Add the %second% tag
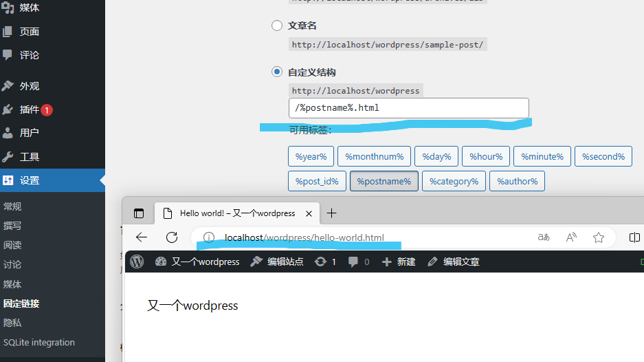The width and height of the screenshot is (644, 362). click(x=603, y=156)
